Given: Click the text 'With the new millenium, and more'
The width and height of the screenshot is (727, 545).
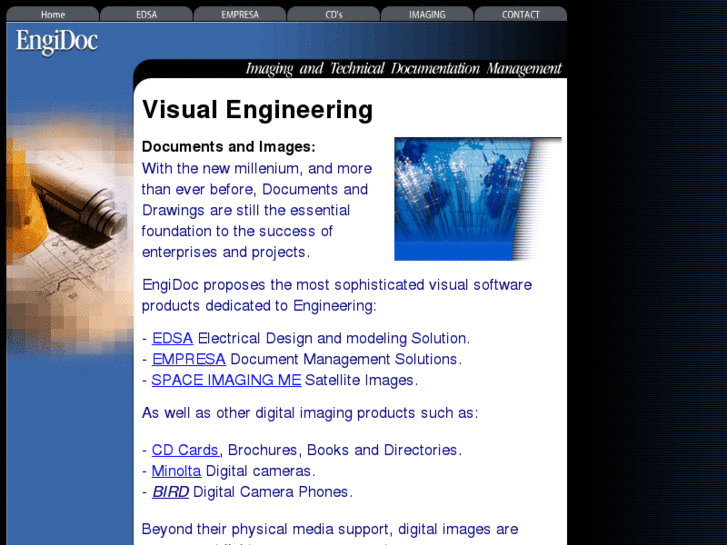Looking at the screenshot, I should [257, 168].
